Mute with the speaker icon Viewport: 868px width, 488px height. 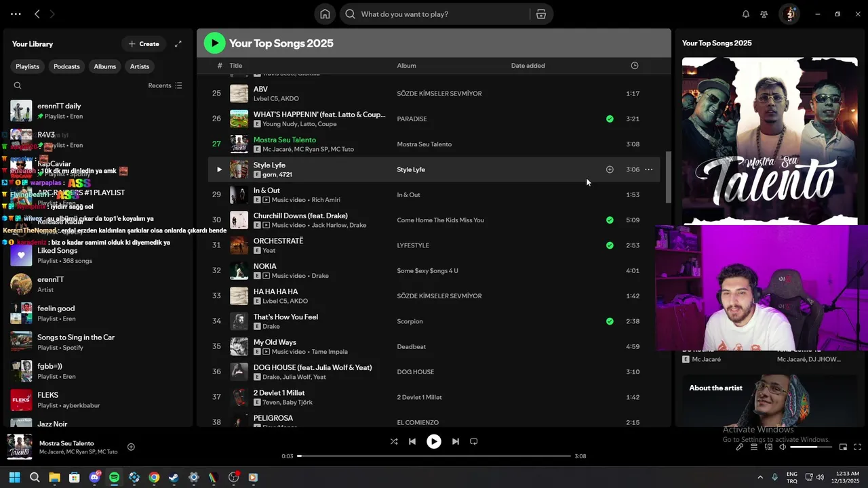click(x=783, y=447)
